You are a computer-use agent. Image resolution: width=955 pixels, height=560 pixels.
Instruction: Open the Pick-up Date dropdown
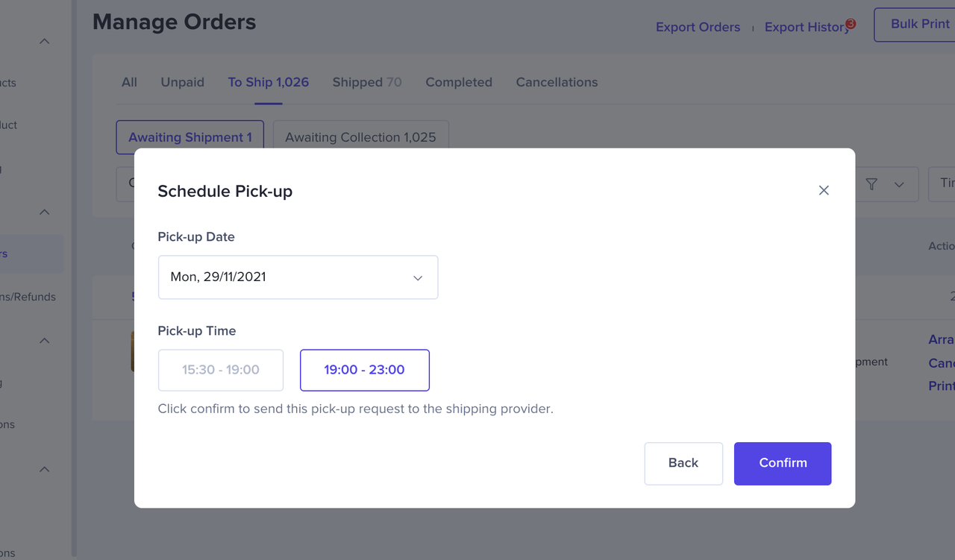coord(298,277)
